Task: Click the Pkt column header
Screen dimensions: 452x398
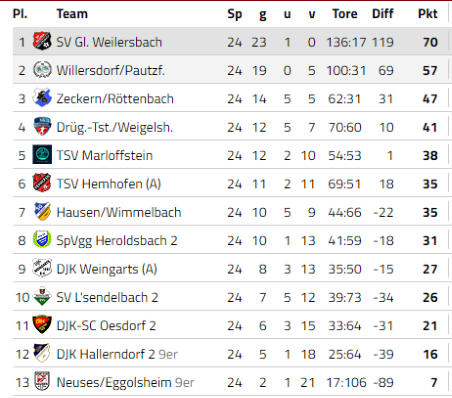Action: click(428, 14)
